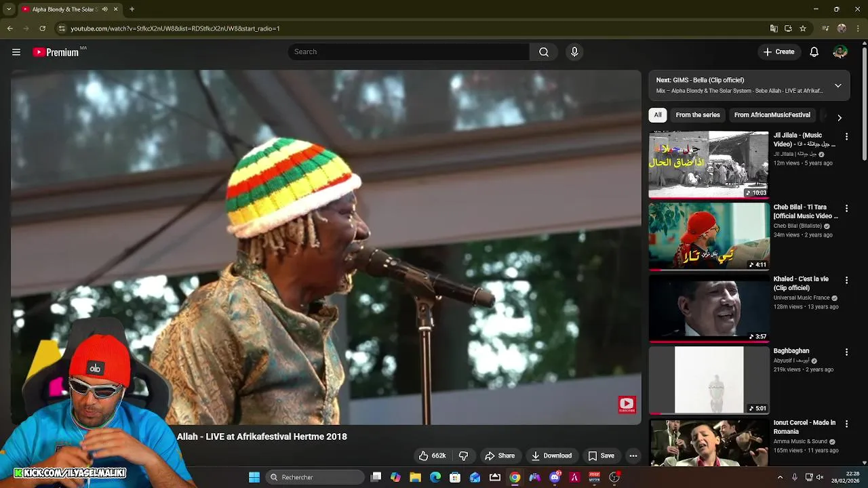Select the All filter chip
The width and height of the screenshot is (868, 488).
[x=658, y=115]
